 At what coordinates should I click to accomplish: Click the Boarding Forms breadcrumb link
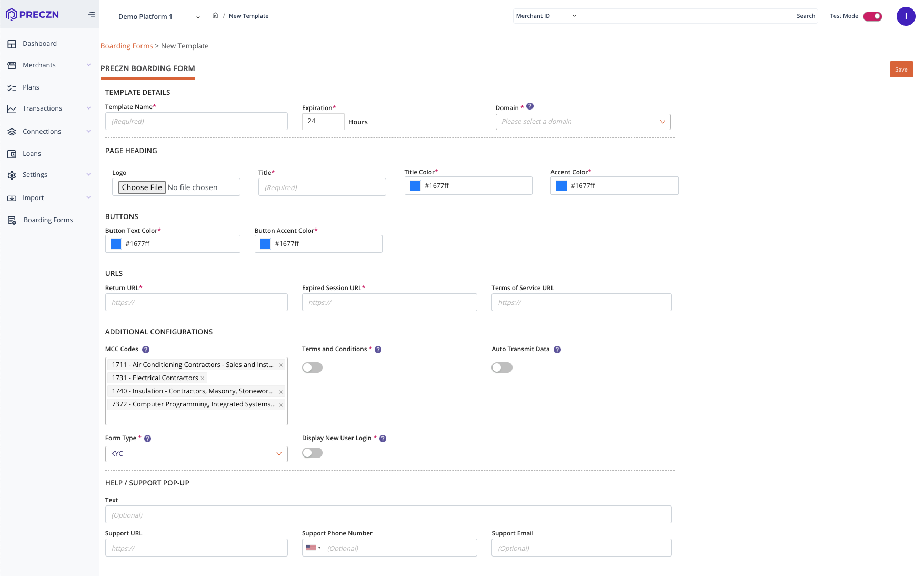click(126, 46)
